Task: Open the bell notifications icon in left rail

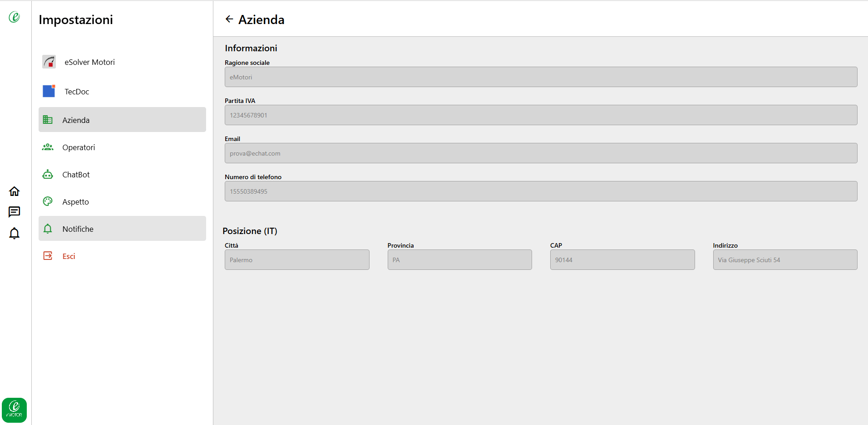Action: tap(14, 233)
